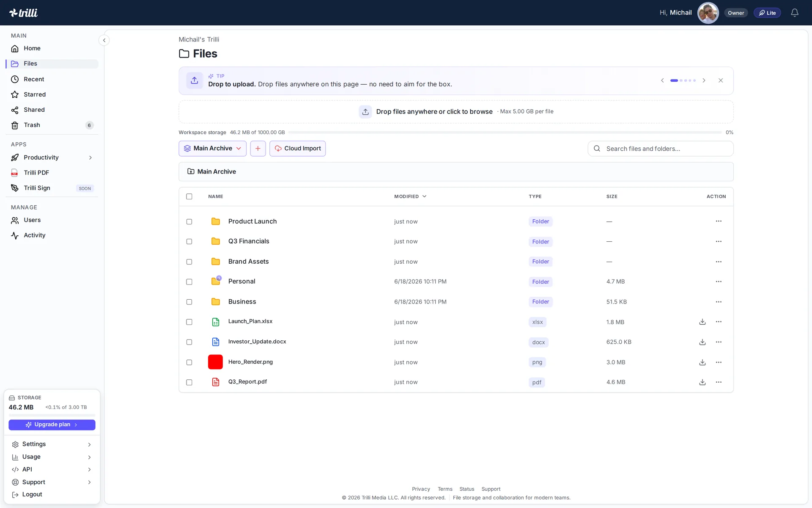Image resolution: width=812 pixels, height=508 pixels.
Task: Open actions menu for Product Launch folder
Action: tap(719, 221)
